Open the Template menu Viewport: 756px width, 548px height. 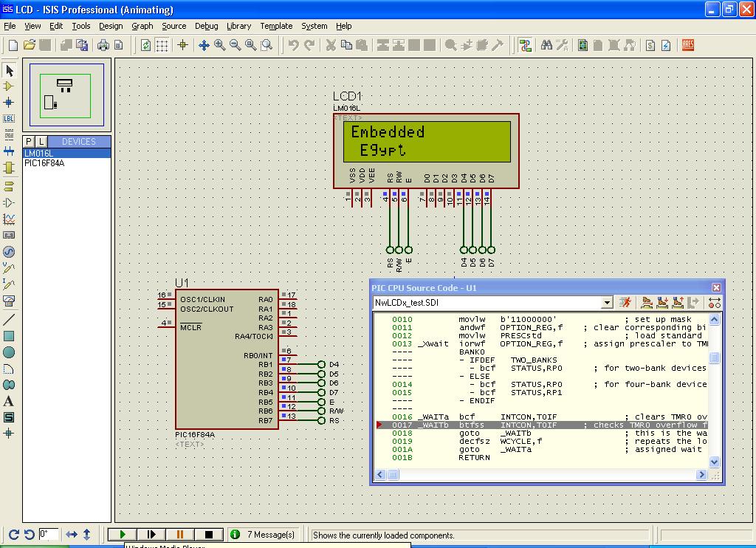click(x=276, y=26)
